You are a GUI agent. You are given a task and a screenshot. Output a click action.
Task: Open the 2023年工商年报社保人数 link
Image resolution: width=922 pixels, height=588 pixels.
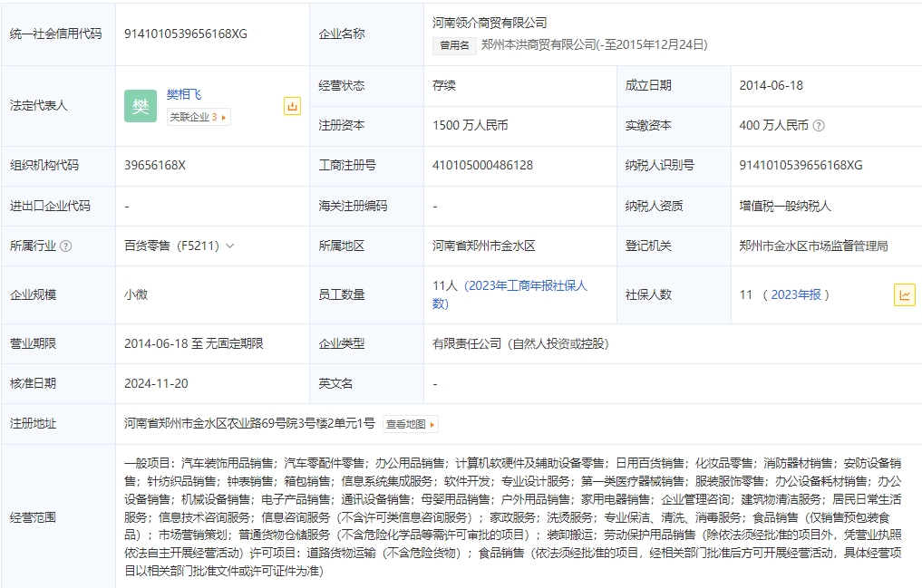point(510,294)
